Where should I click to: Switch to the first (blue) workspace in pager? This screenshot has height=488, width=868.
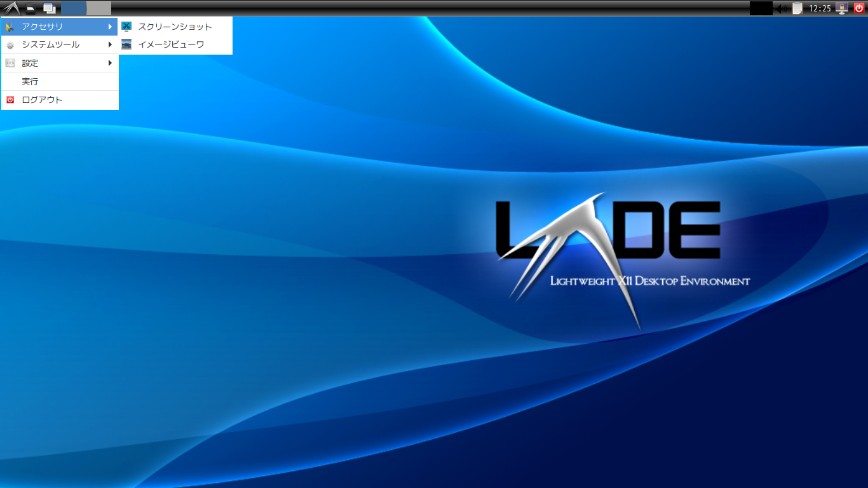[x=74, y=8]
